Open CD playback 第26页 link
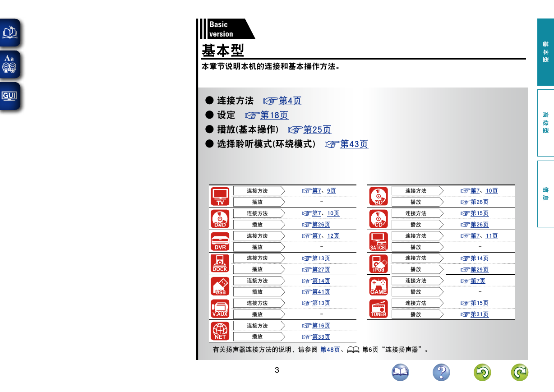The width and height of the screenshot is (554, 392). click(x=480, y=225)
